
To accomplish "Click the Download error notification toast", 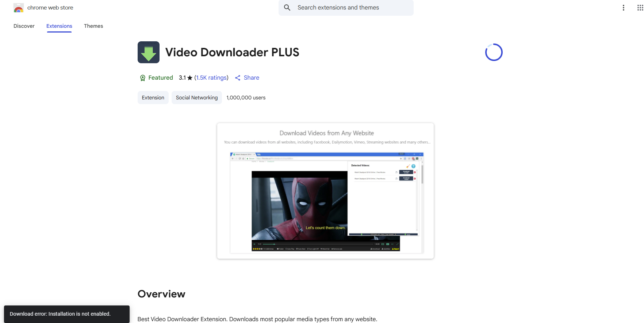I will [67, 314].
